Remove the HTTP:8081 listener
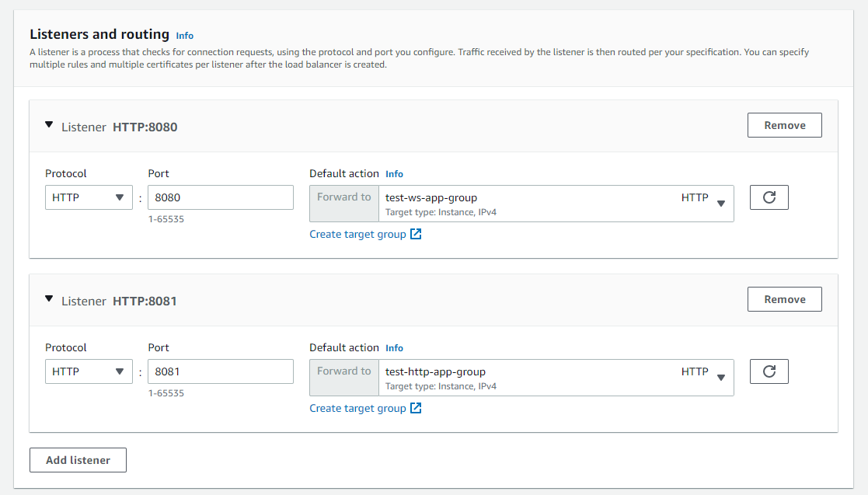The height and width of the screenshot is (495, 868). [x=784, y=299]
